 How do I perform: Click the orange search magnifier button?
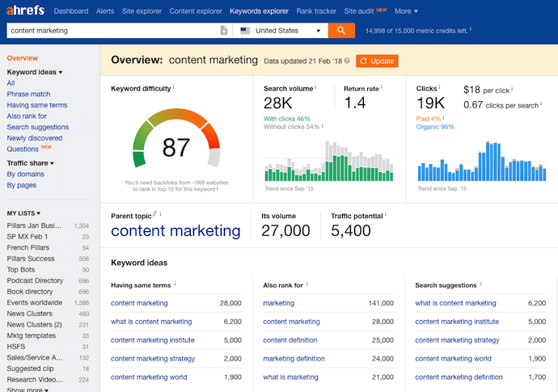(x=341, y=30)
